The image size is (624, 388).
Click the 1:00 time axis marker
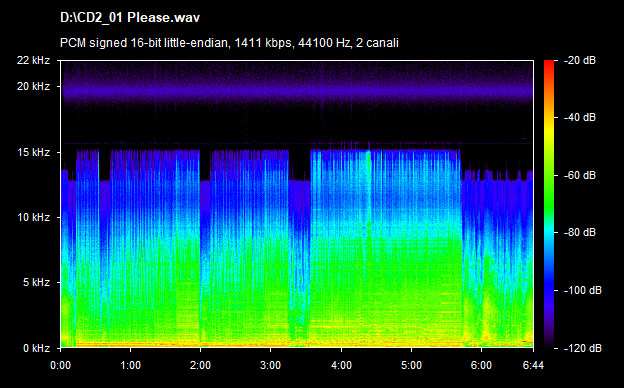pos(131,365)
